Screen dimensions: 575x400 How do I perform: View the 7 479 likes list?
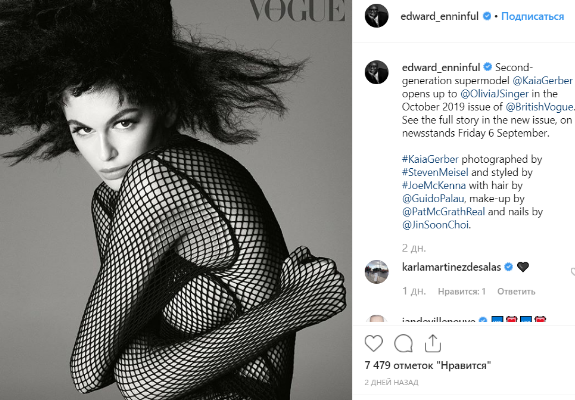click(x=428, y=366)
